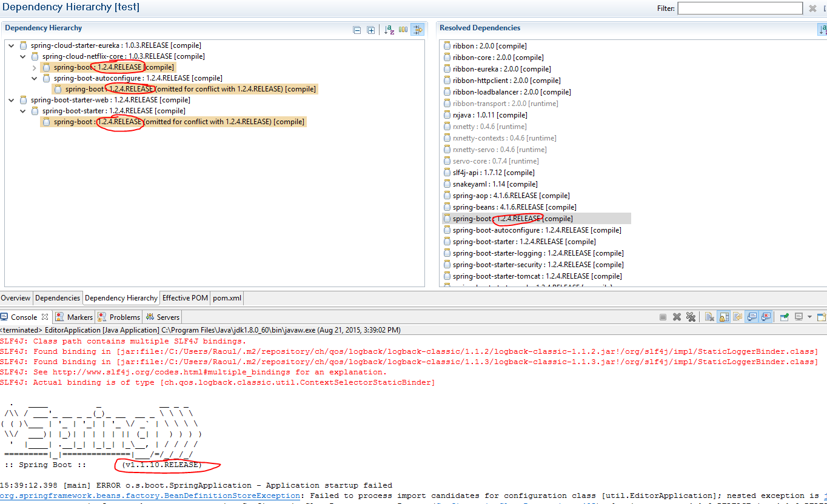Viewport: 827px width, 504px height.
Task: Collapse the spring-cloud-netflix-core node
Action: pos(23,56)
